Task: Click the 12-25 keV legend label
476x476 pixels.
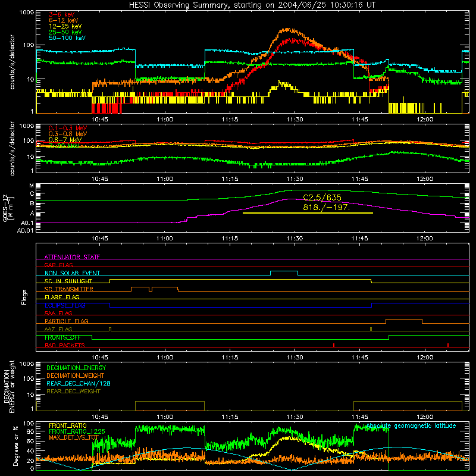Action: point(65,26)
